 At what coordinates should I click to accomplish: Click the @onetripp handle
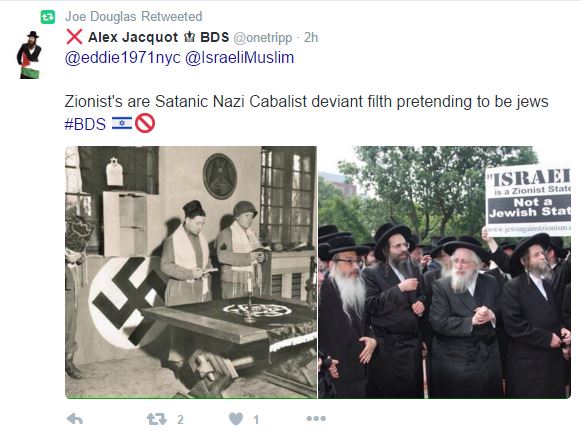click(x=262, y=38)
